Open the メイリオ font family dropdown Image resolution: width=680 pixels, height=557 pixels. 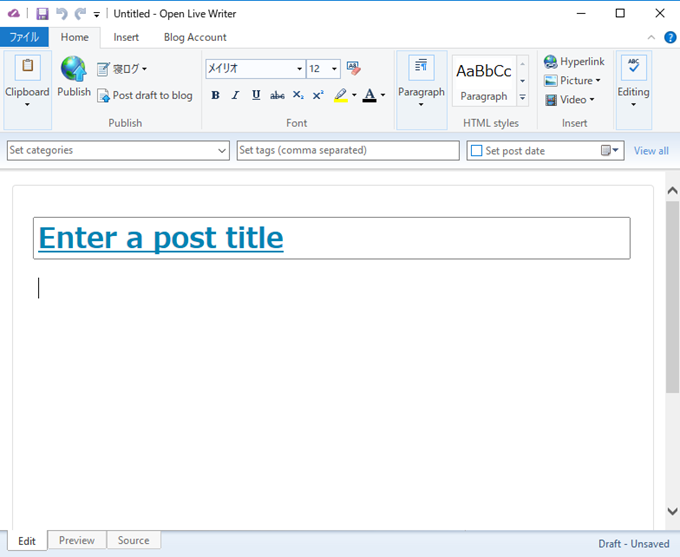click(x=299, y=69)
